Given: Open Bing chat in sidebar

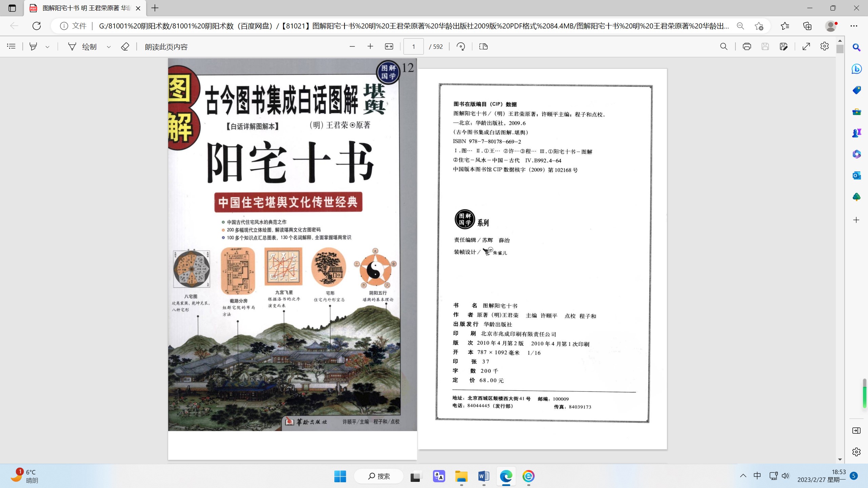Looking at the screenshot, I should tap(856, 69).
